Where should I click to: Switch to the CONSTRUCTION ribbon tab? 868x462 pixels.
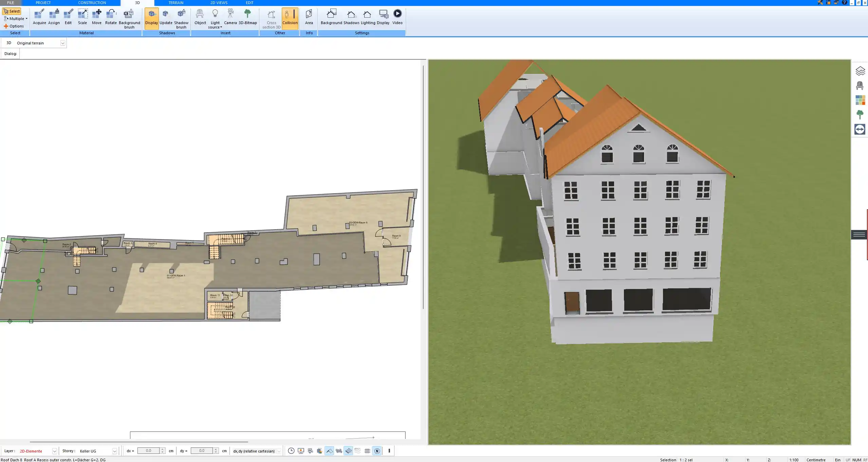pyautogui.click(x=92, y=3)
